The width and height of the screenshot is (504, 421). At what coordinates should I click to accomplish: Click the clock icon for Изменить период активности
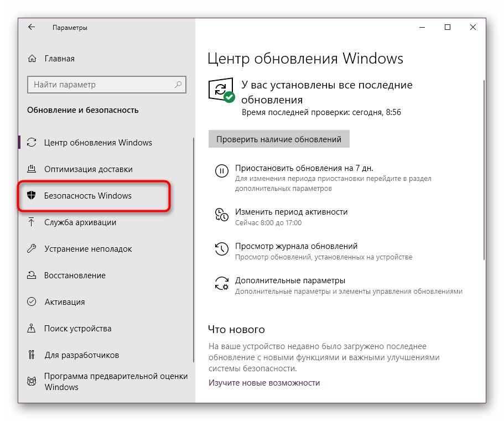pyautogui.click(x=222, y=215)
